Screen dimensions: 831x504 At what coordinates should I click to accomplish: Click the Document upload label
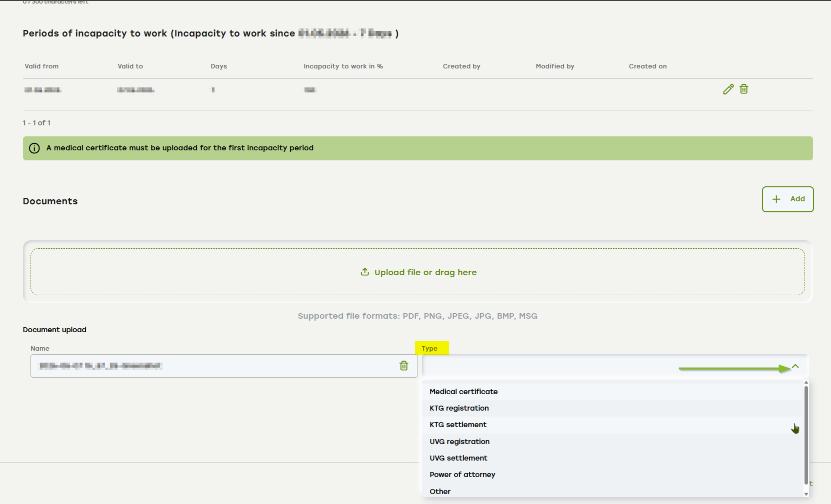coord(54,330)
